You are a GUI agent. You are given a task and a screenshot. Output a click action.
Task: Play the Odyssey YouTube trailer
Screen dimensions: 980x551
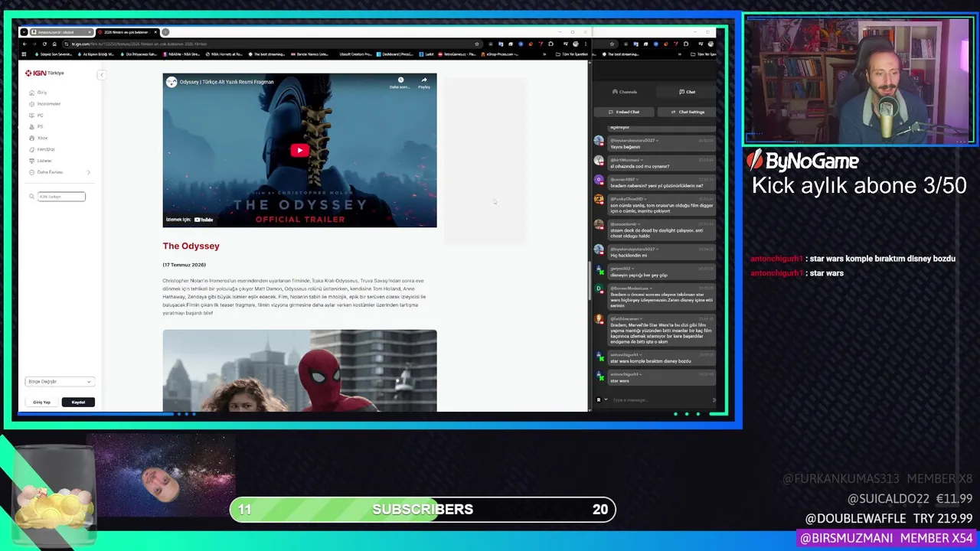pos(299,150)
